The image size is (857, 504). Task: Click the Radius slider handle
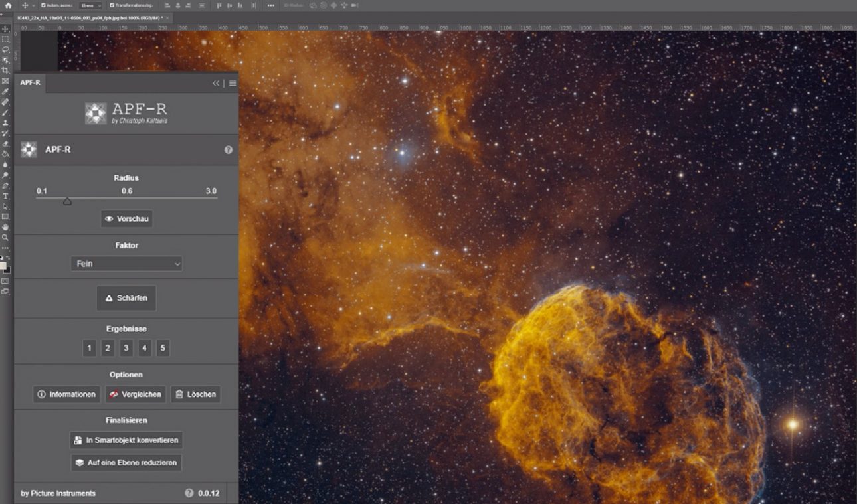[67, 201]
